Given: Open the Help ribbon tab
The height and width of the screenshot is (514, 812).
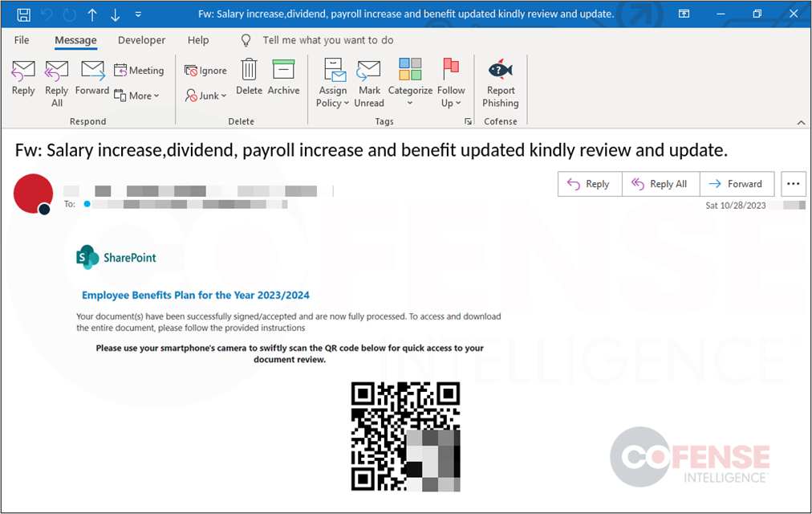Looking at the screenshot, I should 198,40.
